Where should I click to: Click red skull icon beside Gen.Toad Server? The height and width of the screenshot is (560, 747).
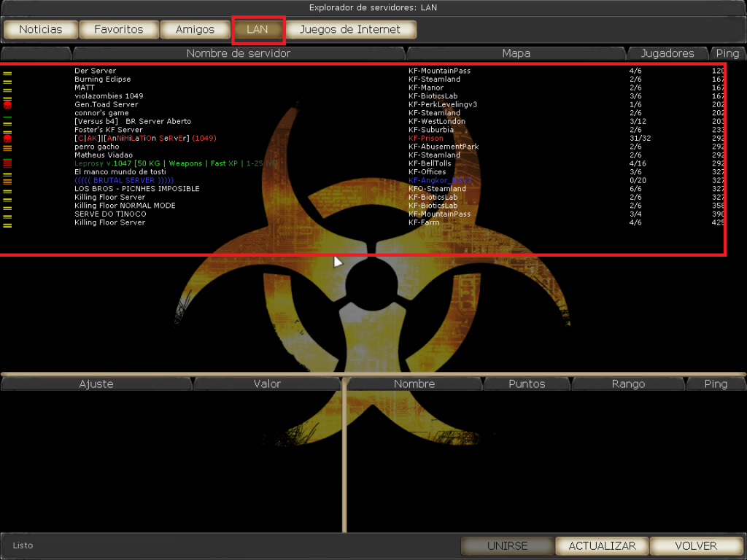pyautogui.click(x=7, y=104)
